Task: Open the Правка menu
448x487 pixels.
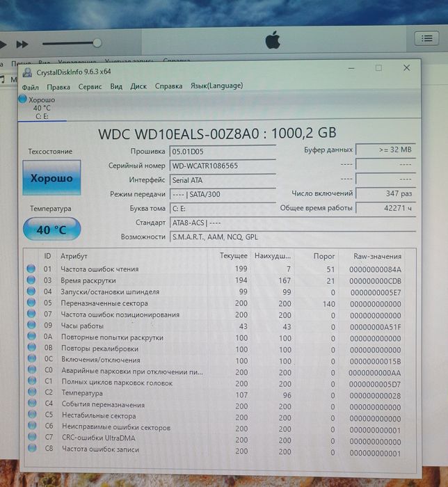Action: 58,87
